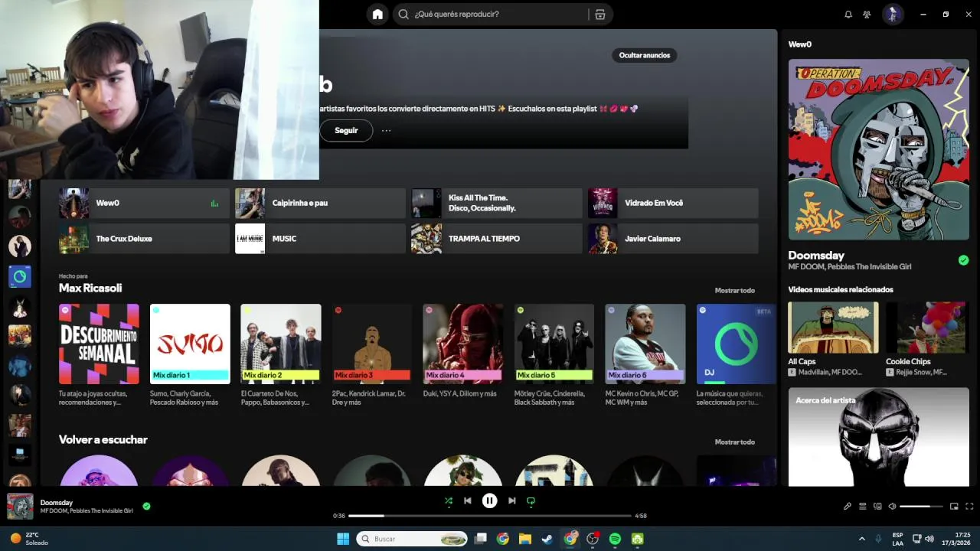The height and width of the screenshot is (551, 980).
Task: Open weather widget showing 22°C
Action: pos(29,539)
